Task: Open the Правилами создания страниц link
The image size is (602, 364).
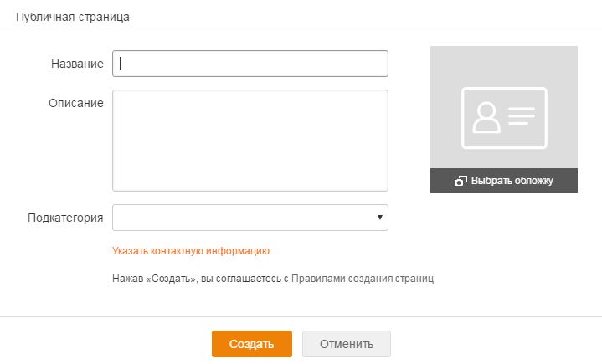Action: [x=363, y=278]
